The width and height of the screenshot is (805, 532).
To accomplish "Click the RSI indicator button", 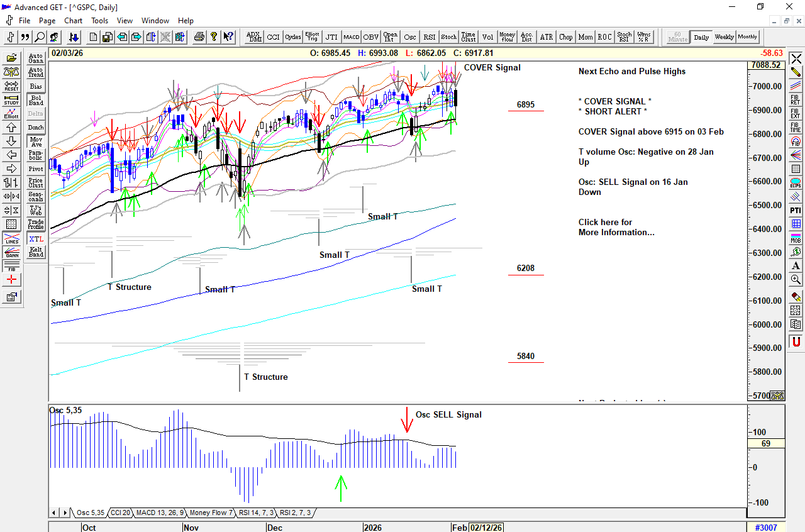I will tap(429, 37).
